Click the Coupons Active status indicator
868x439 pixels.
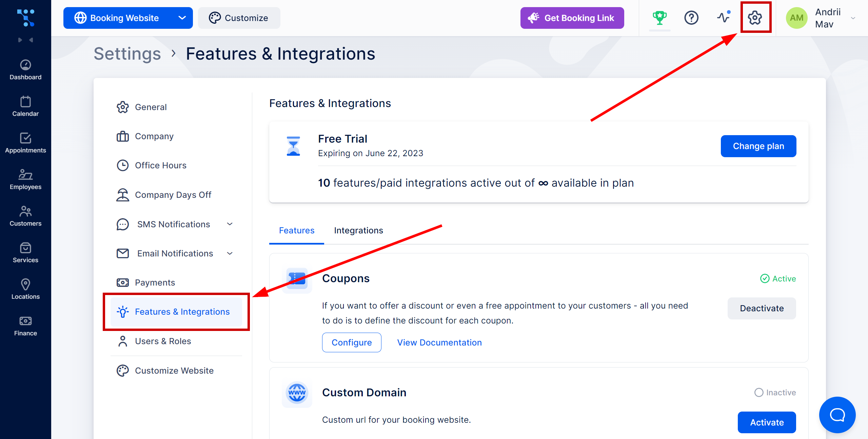point(778,278)
